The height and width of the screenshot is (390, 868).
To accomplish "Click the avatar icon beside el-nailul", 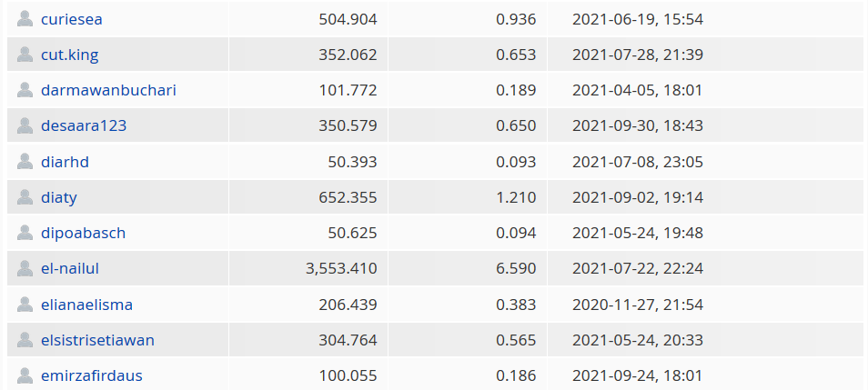I will 25,268.
